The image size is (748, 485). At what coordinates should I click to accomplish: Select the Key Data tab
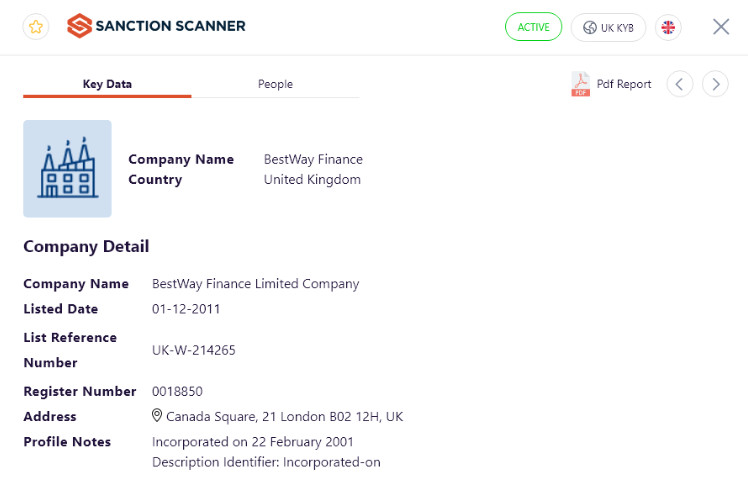107,84
